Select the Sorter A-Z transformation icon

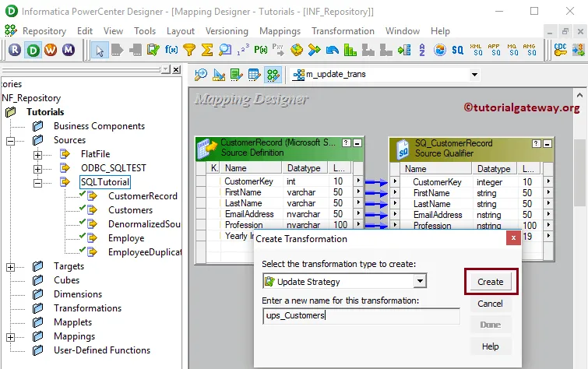(422, 50)
